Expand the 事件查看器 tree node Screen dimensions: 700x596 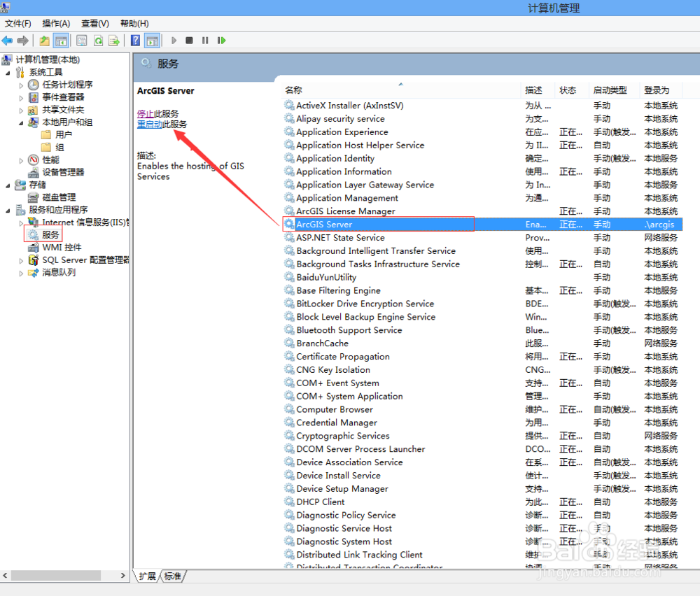point(21,98)
